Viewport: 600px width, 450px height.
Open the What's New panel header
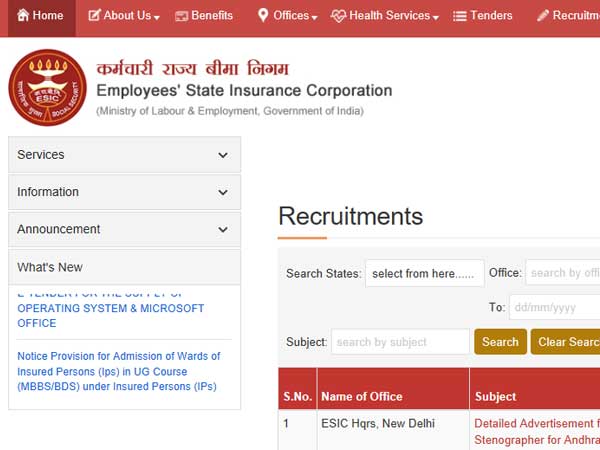tap(124, 267)
